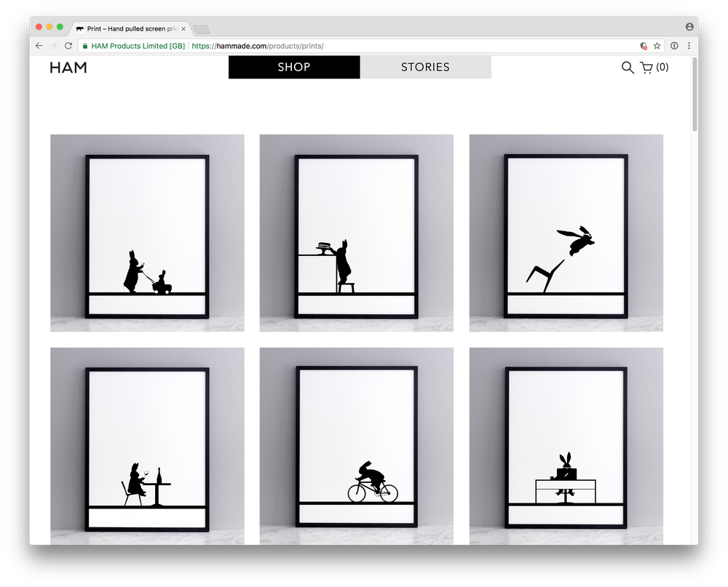Close the Print browser tab
728x587 pixels.
[183, 29]
